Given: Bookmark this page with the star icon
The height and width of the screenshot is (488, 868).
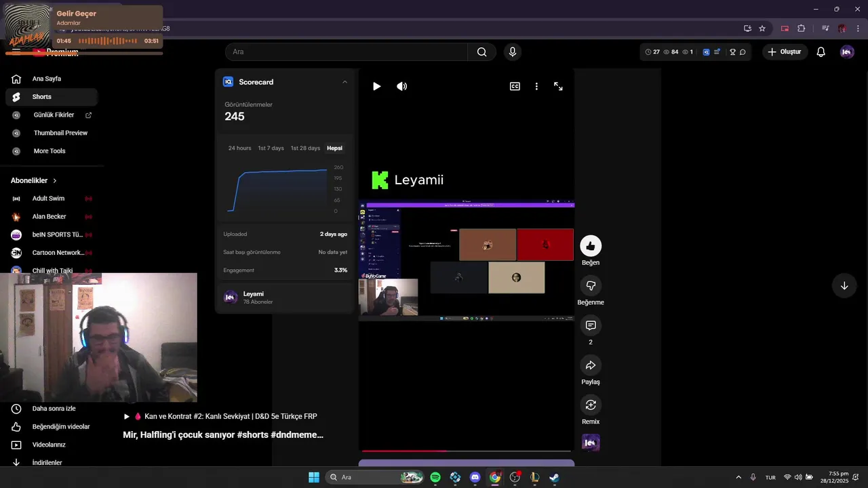Looking at the screenshot, I should (x=762, y=28).
